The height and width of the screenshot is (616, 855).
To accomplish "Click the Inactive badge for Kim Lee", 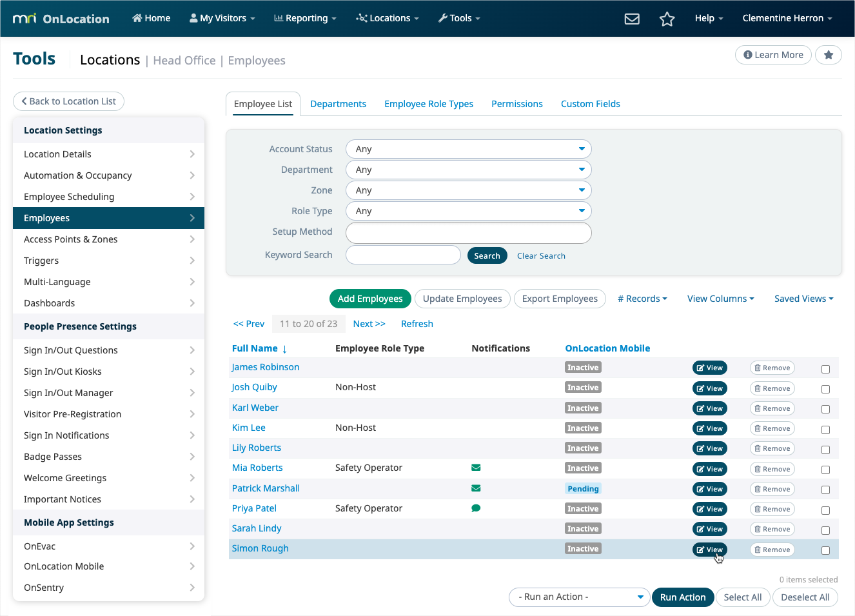I will pos(583,428).
